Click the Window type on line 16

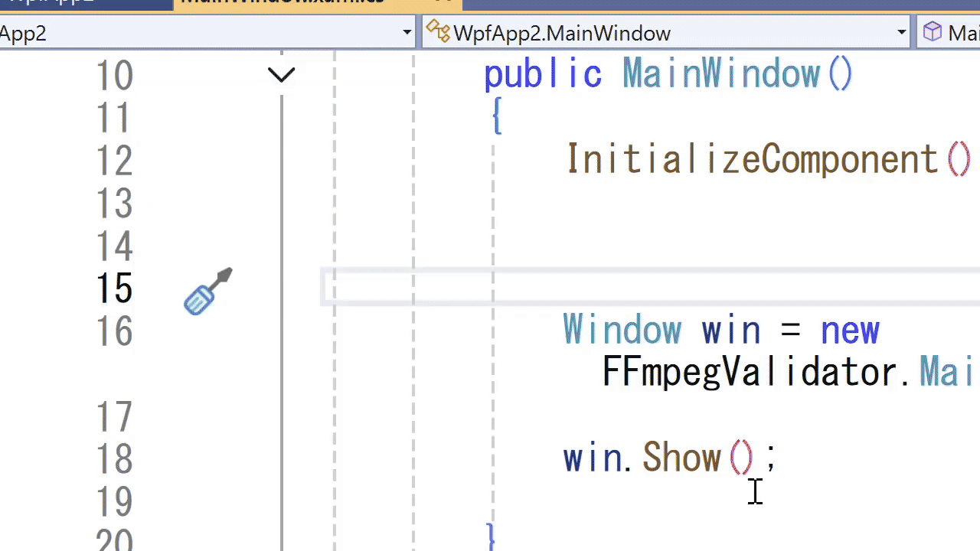[x=622, y=329]
